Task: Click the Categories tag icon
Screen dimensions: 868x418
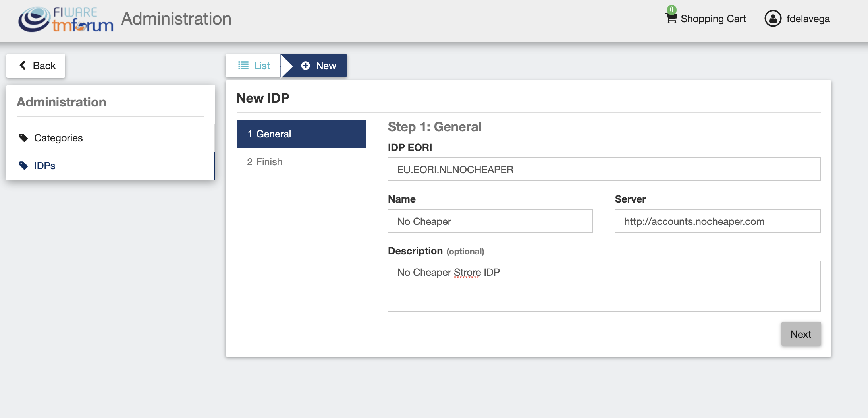Action: pos(23,138)
